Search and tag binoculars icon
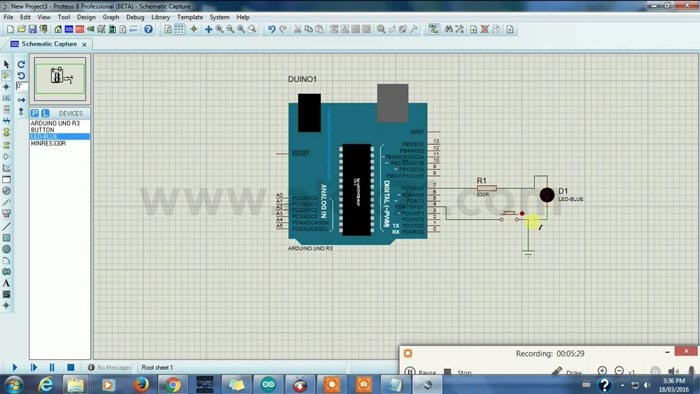The image size is (700, 394). [449, 29]
